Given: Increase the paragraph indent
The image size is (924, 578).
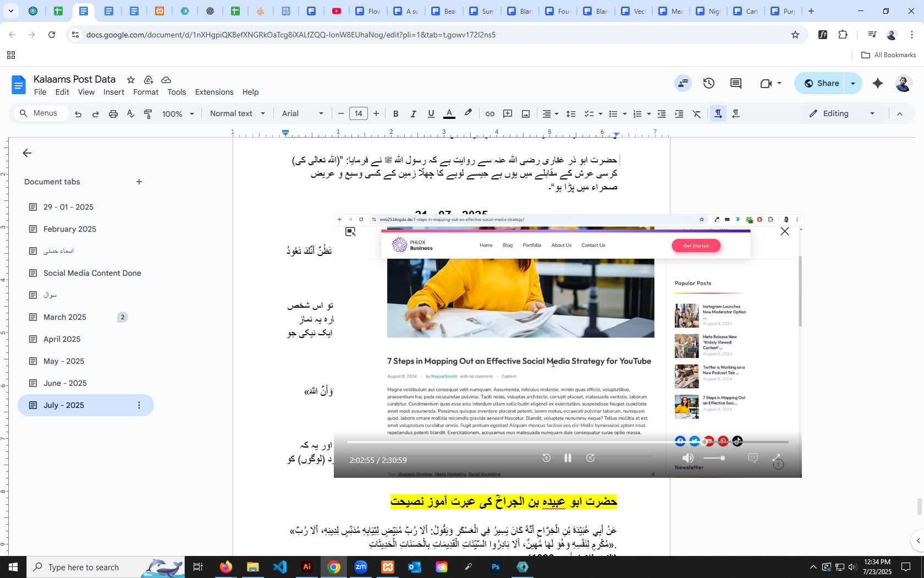Looking at the screenshot, I should tap(679, 114).
